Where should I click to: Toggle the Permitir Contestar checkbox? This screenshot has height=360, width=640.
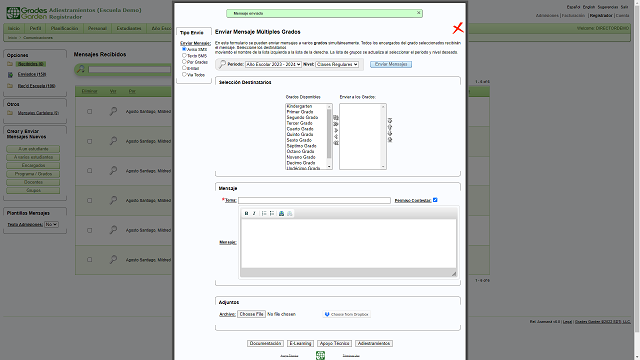tap(435, 200)
